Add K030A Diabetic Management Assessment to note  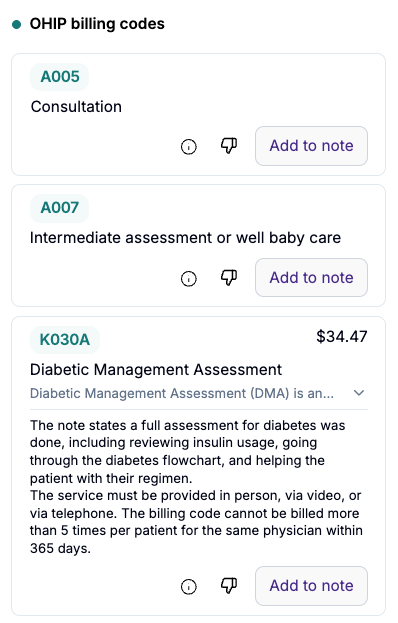311,586
